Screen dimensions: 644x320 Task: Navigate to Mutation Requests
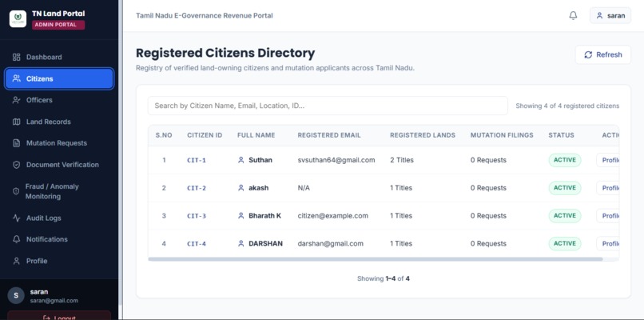coord(59,143)
